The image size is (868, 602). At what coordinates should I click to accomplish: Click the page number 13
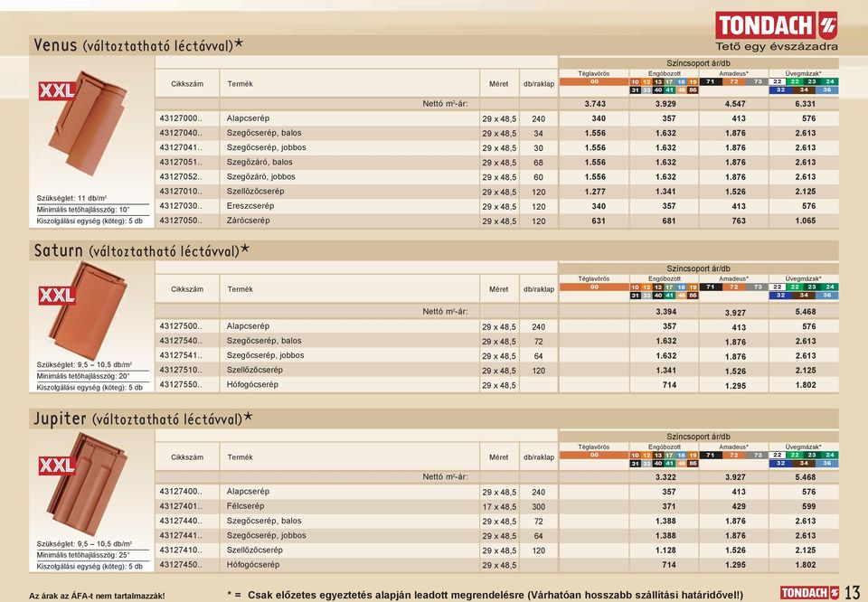coord(852,592)
